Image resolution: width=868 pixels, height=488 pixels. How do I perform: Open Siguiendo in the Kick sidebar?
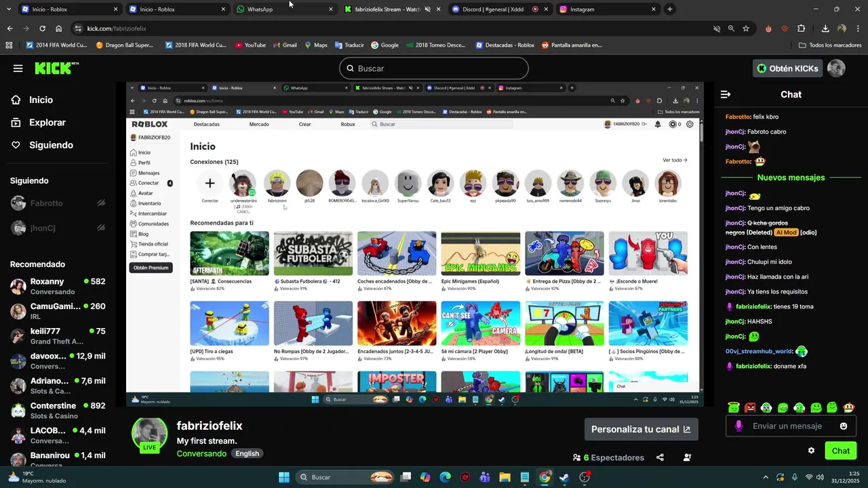(42, 145)
